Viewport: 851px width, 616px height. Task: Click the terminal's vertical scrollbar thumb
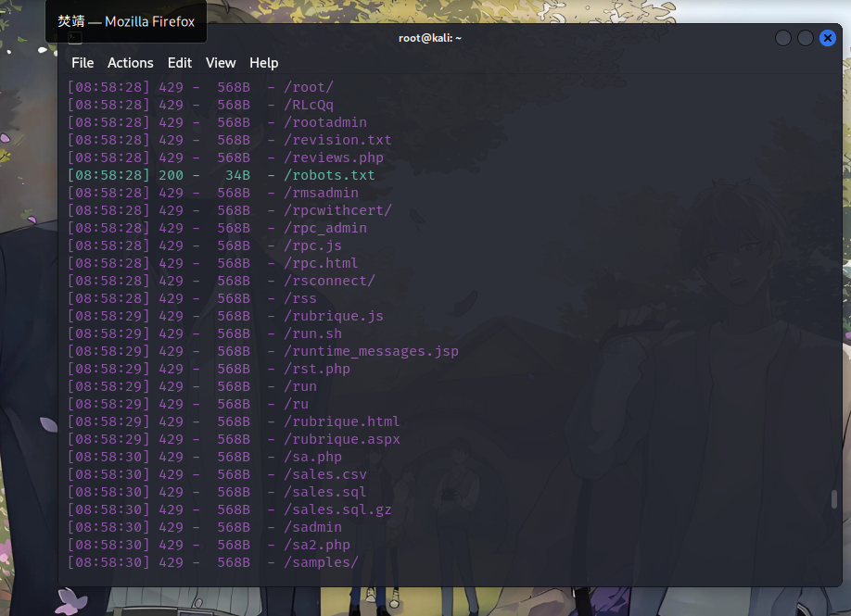click(x=833, y=499)
